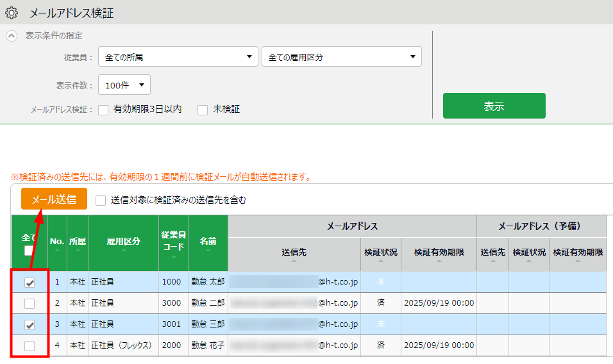The height and width of the screenshot is (364, 613).
Task: Check 送信対象に検証済みの送信先を含む option
Action: [101, 201]
